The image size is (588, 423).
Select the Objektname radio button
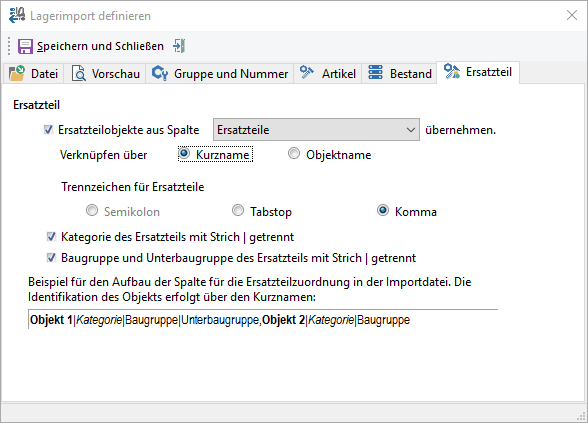(x=294, y=153)
